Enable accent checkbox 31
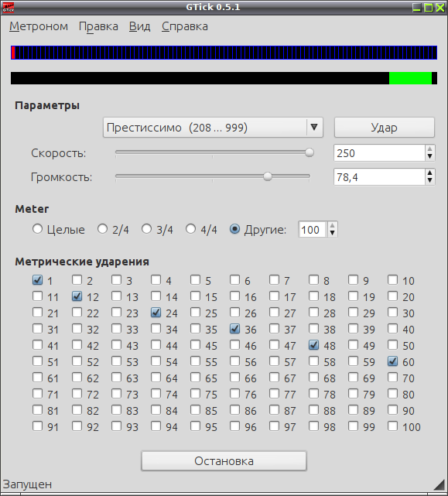448x496 pixels. tap(37, 329)
